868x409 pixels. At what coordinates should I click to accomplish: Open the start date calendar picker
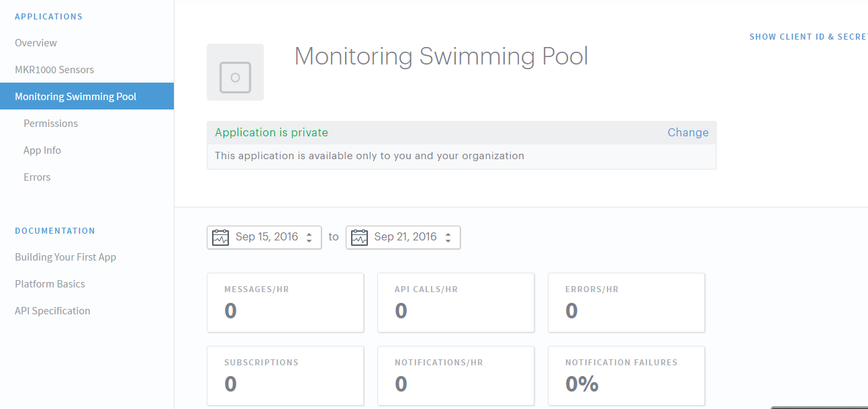[220, 237]
